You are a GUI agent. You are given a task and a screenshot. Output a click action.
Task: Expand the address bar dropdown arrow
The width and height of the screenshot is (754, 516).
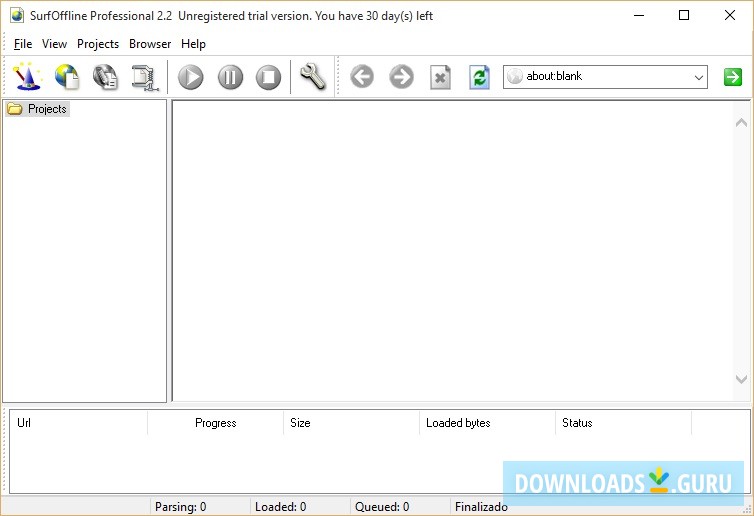(x=699, y=77)
